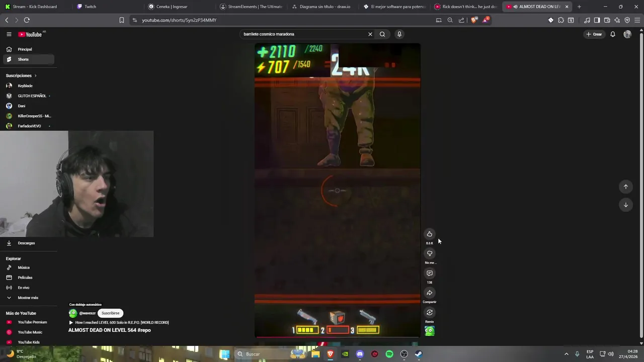The image size is (644, 362).
Task: Open FarfadoxVEVO channel subscription
Action: point(29,126)
